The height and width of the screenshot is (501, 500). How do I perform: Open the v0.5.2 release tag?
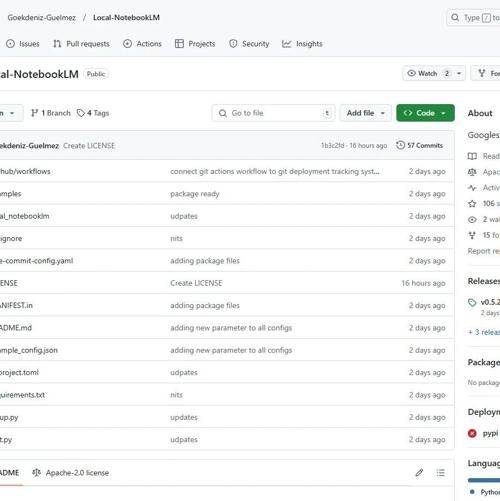490,302
